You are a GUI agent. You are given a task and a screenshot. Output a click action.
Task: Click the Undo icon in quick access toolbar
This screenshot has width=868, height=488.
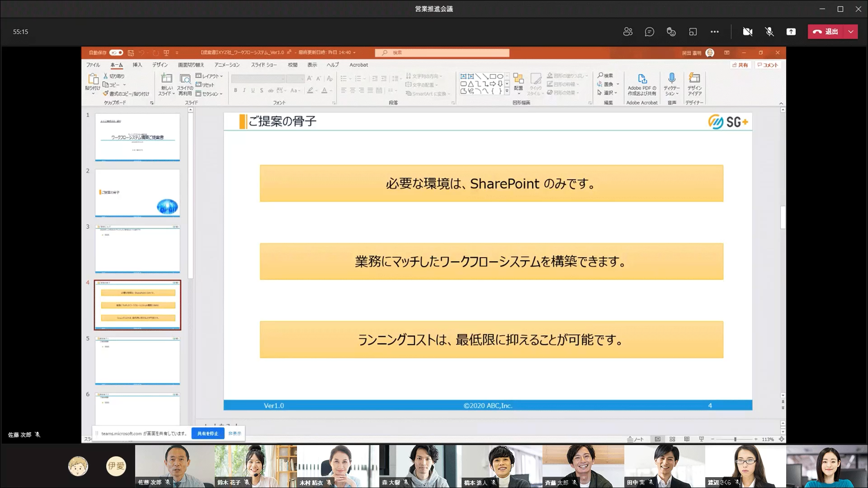142,52
